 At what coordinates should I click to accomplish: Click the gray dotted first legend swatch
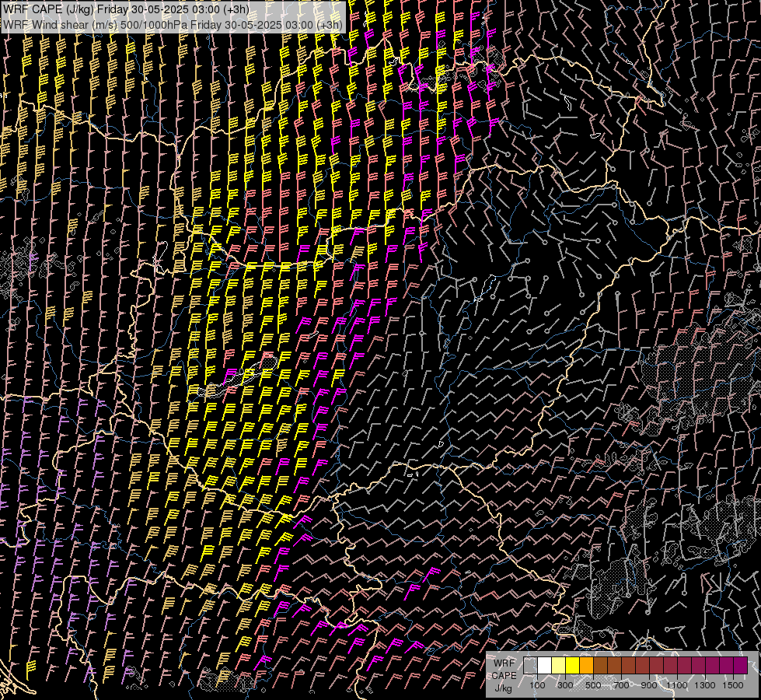click(x=530, y=665)
